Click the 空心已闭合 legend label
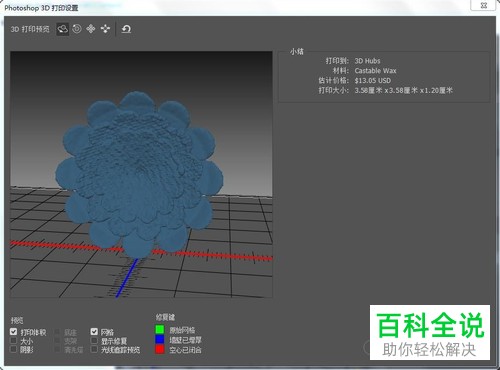 [x=185, y=350]
